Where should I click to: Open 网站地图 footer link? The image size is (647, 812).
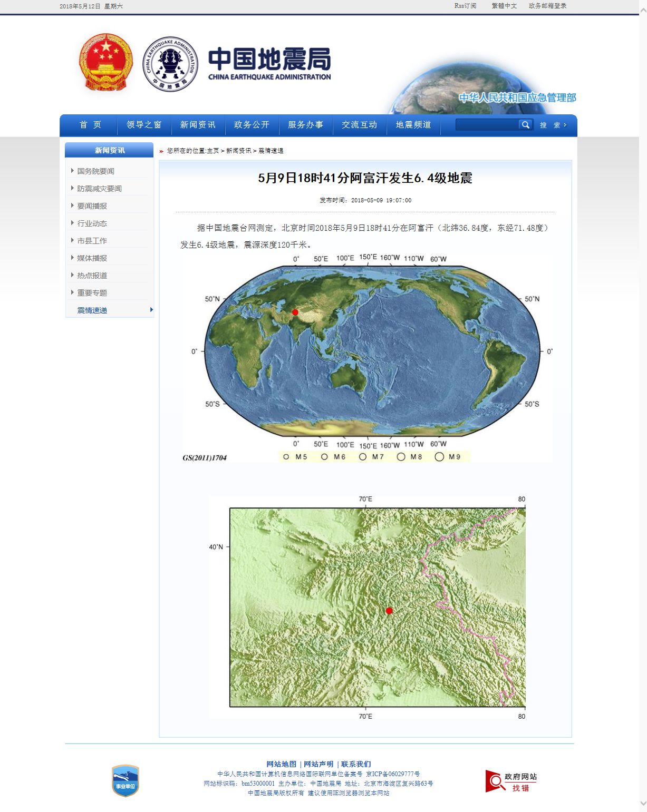coord(281,764)
